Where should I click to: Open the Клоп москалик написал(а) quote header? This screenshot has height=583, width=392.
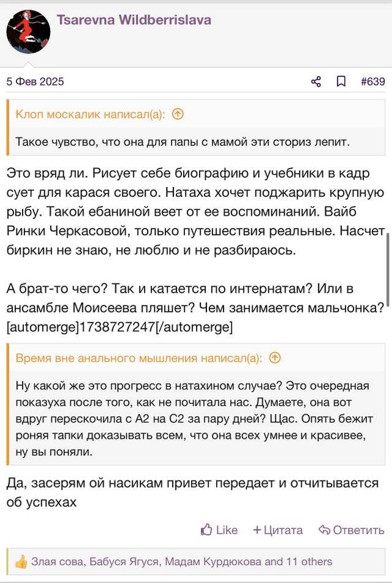click(90, 114)
